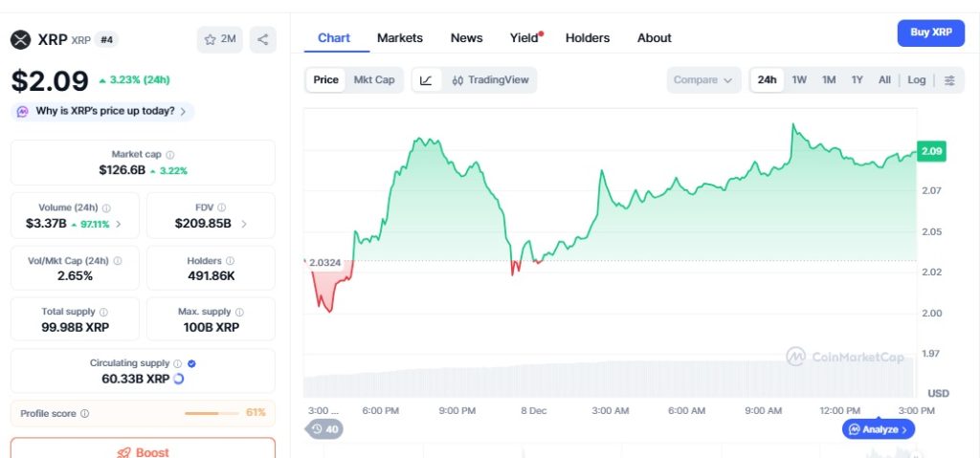Click the Analyze button
Screen dimensions: 980x458
[x=879, y=429]
